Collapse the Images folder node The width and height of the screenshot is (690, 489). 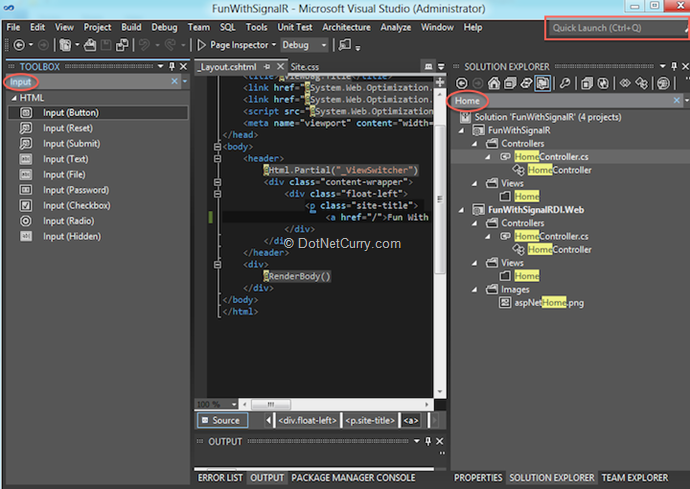[x=474, y=290]
